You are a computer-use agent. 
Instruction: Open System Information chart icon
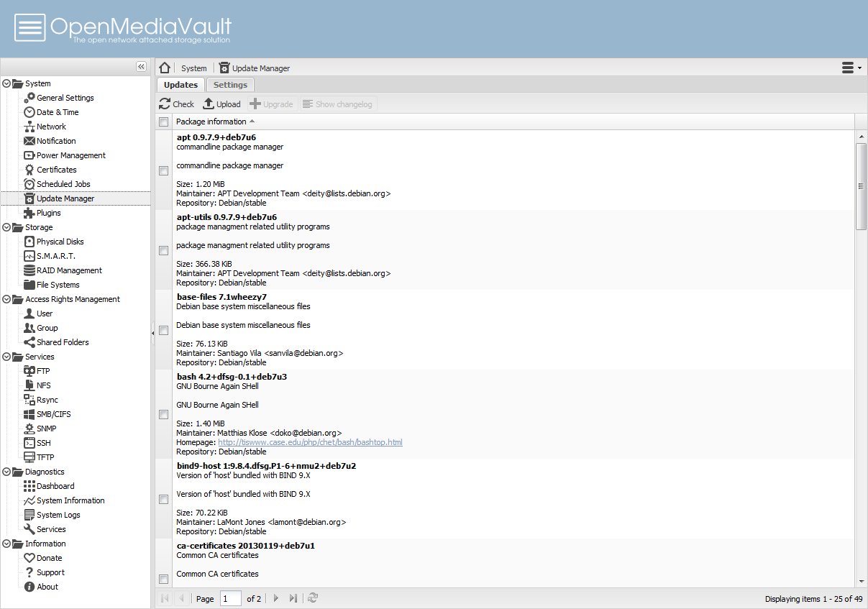[x=29, y=500]
